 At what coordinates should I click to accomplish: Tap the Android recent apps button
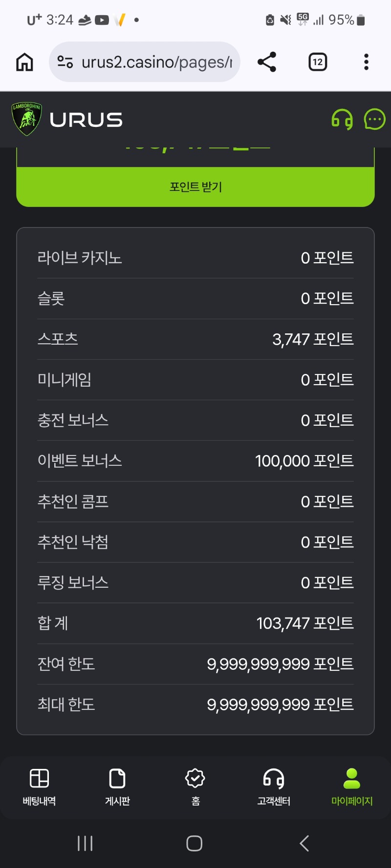click(85, 843)
